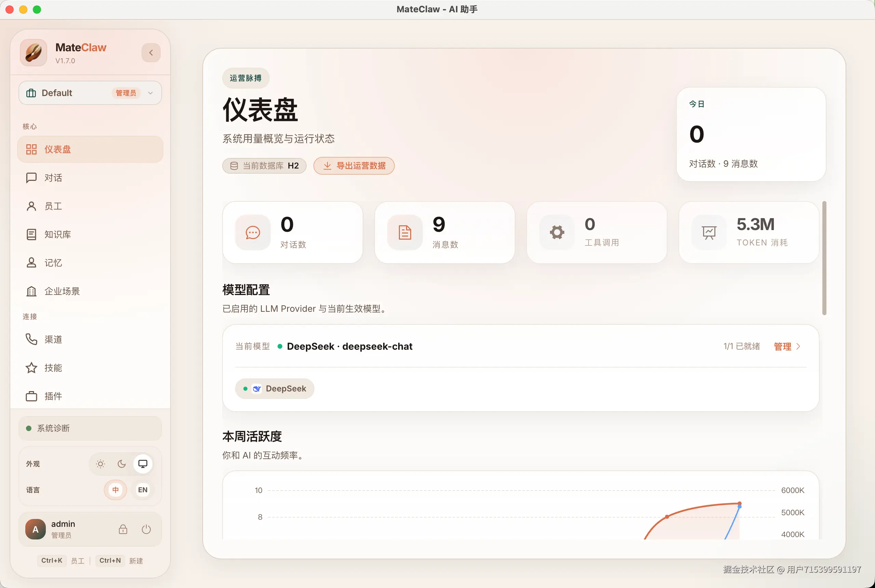The width and height of the screenshot is (875, 588).
Task: Set language to Chinese 中
Action: pyautogui.click(x=116, y=490)
